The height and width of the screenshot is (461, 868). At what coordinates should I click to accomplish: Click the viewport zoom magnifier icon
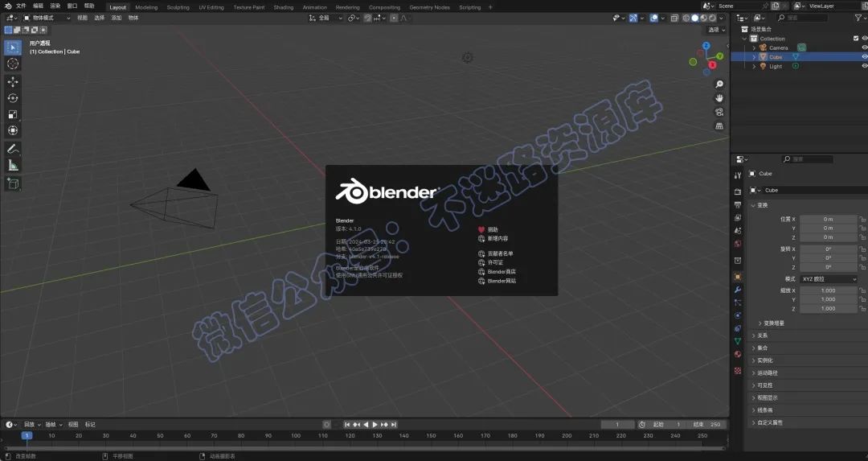719,84
